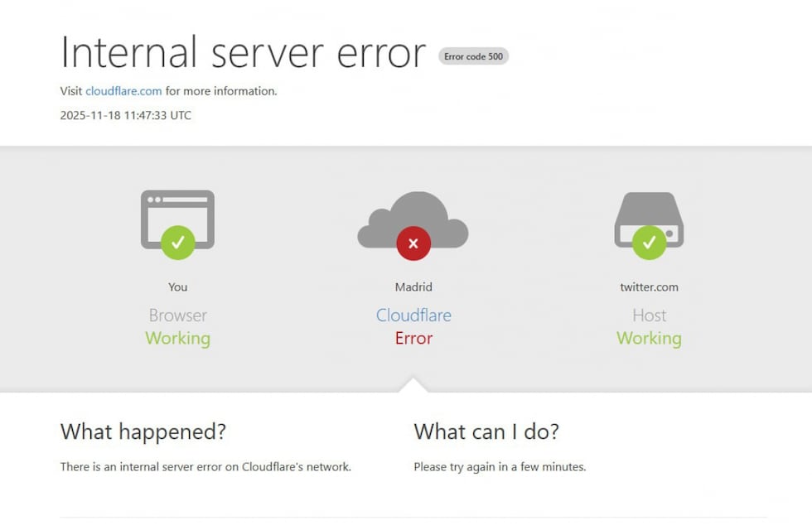This screenshot has width=812, height=530.
Task: Click the "You" label below the browser icon
Action: coord(177,287)
